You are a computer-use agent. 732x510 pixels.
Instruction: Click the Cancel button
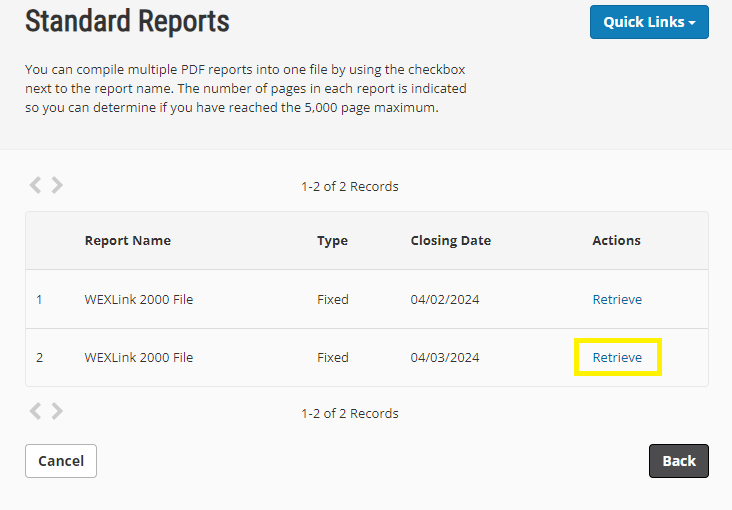[61, 461]
